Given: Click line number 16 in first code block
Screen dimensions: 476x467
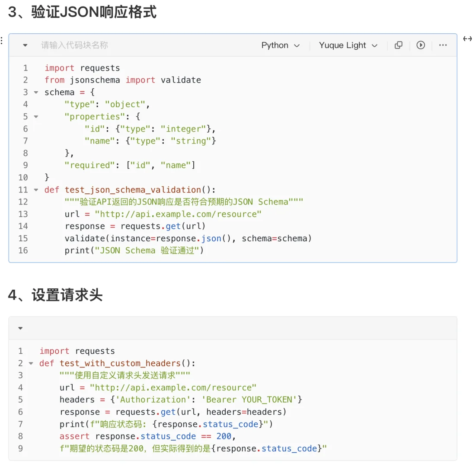Looking at the screenshot, I should pos(23,250).
